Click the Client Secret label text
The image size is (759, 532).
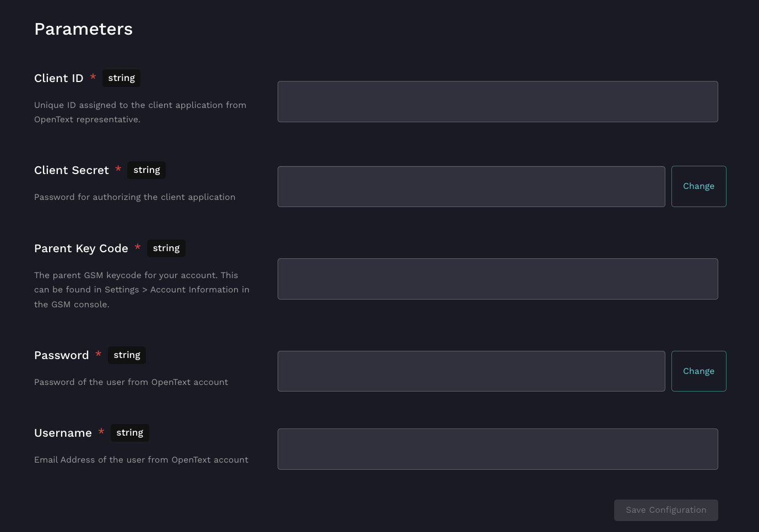tap(72, 170)
